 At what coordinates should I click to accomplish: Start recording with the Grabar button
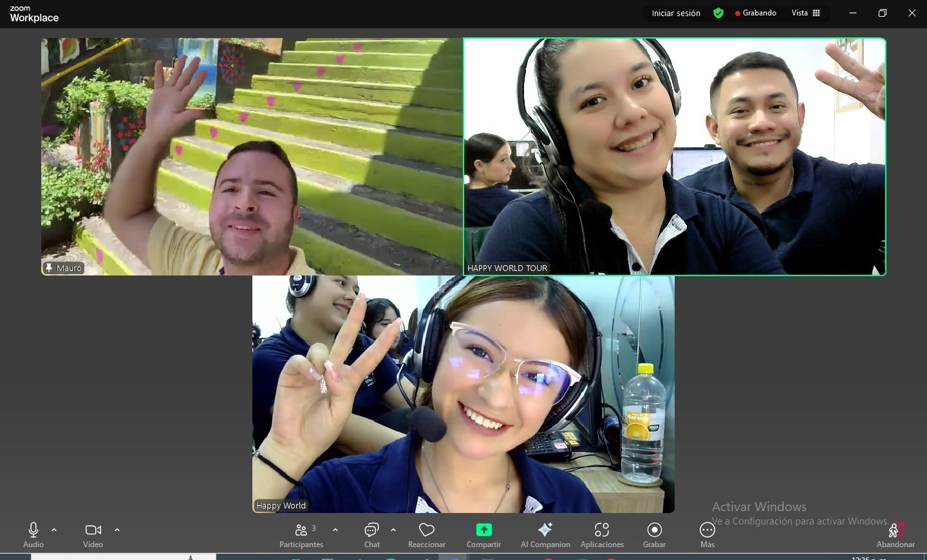(654, 530)
